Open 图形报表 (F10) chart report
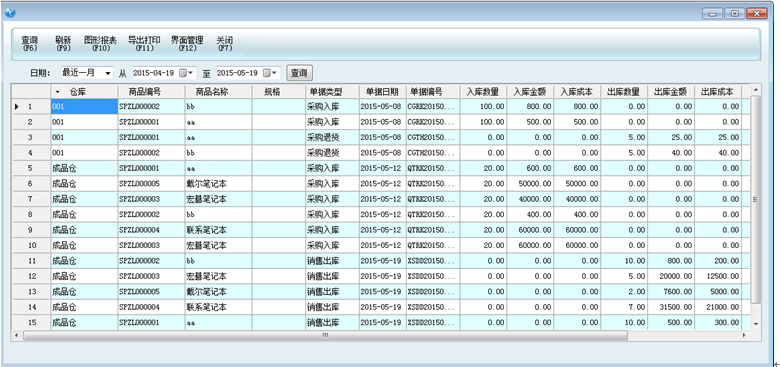 [x=99, y=44]
